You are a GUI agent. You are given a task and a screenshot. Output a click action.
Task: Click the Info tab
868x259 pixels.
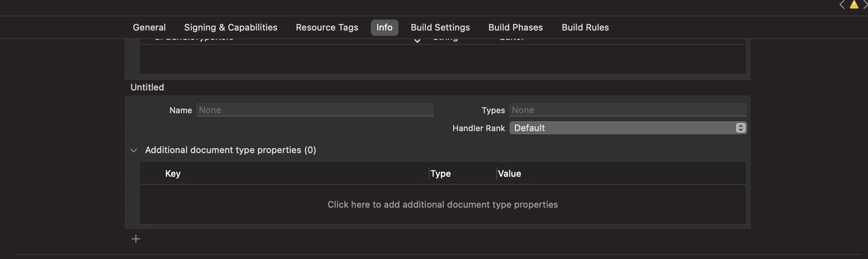384,27
